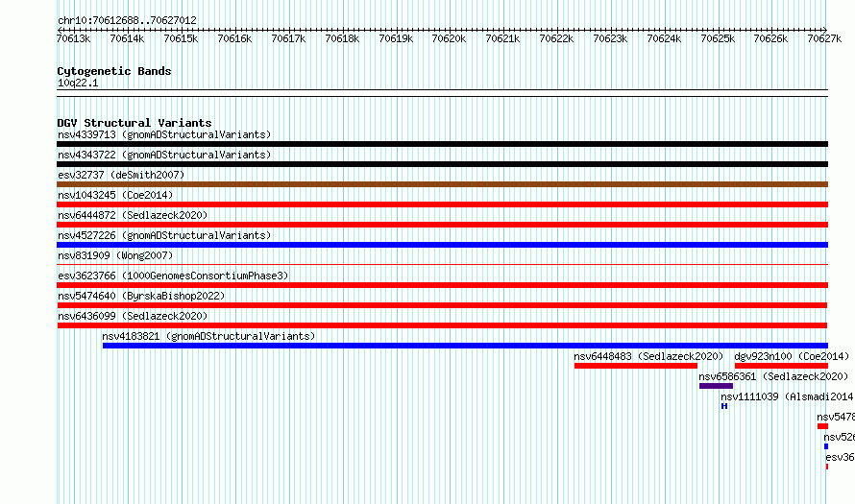The height and width of the screenshot is (504, 855).
Task: Select the blue bar under nsv4183821
Action: (x=465, y=346)
